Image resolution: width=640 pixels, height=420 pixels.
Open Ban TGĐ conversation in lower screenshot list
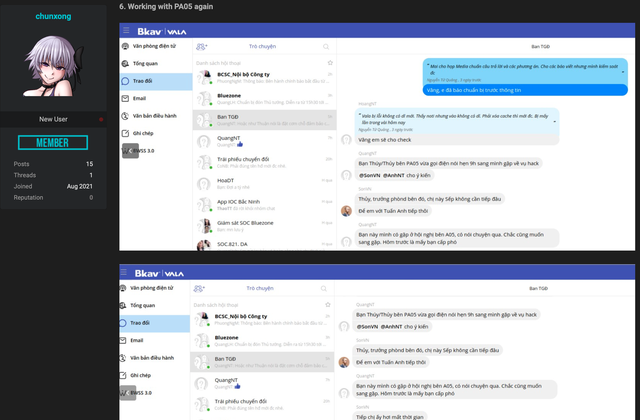point(262,362)
